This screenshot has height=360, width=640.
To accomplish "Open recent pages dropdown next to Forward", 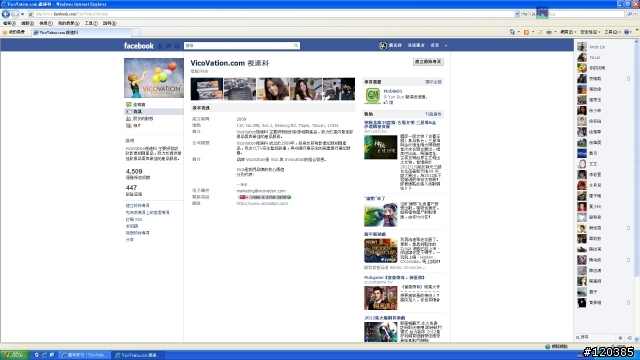I will (x=22, y=14).
